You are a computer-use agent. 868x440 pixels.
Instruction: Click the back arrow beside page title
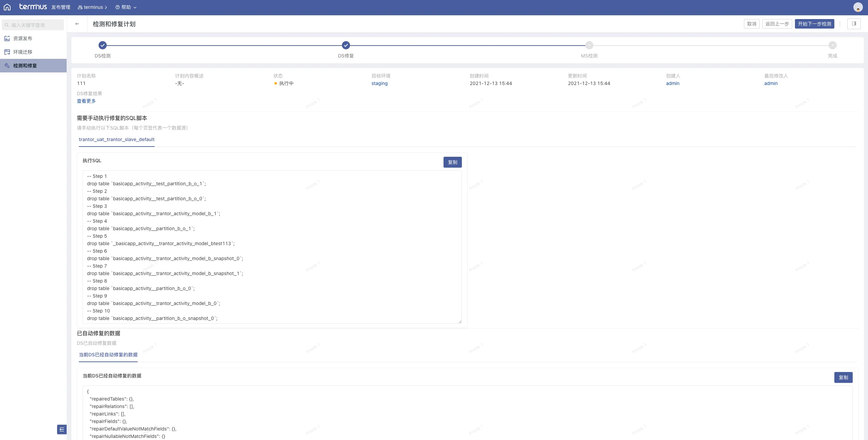click(77, 24)
